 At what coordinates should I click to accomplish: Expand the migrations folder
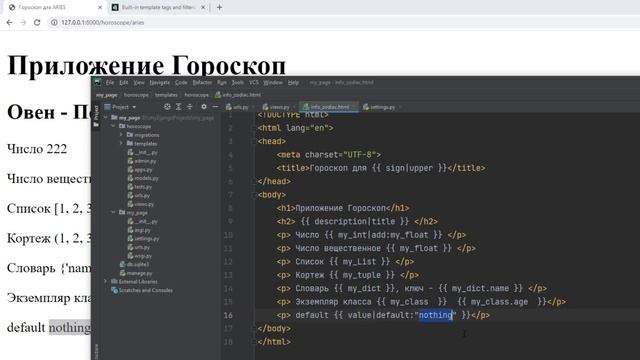[121, 135]
